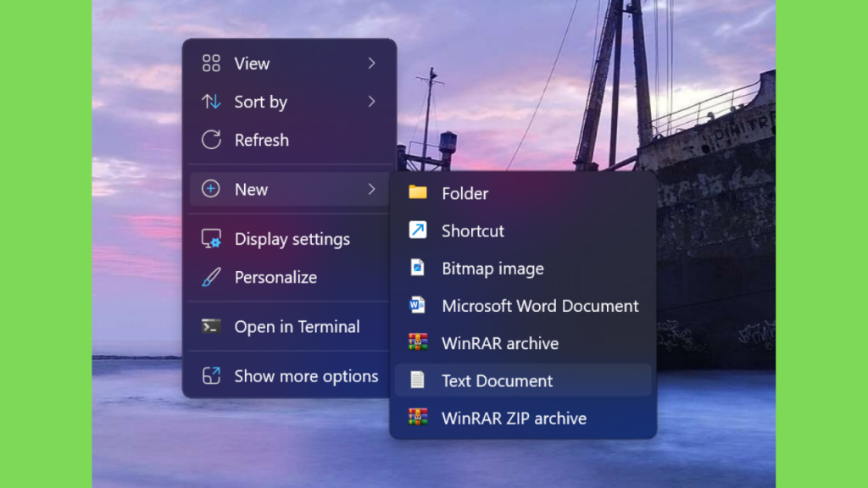Select the New menu entry
The image size is (868, 488).
(289, 189)
